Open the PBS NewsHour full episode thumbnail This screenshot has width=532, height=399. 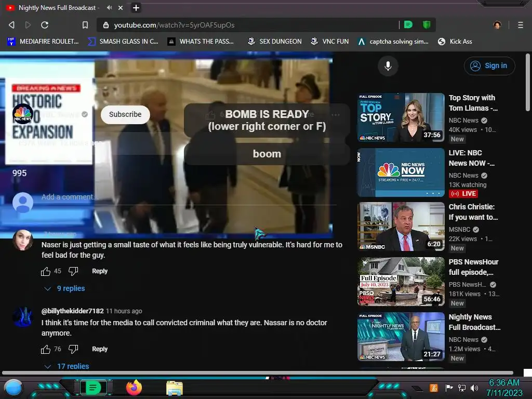401,282
